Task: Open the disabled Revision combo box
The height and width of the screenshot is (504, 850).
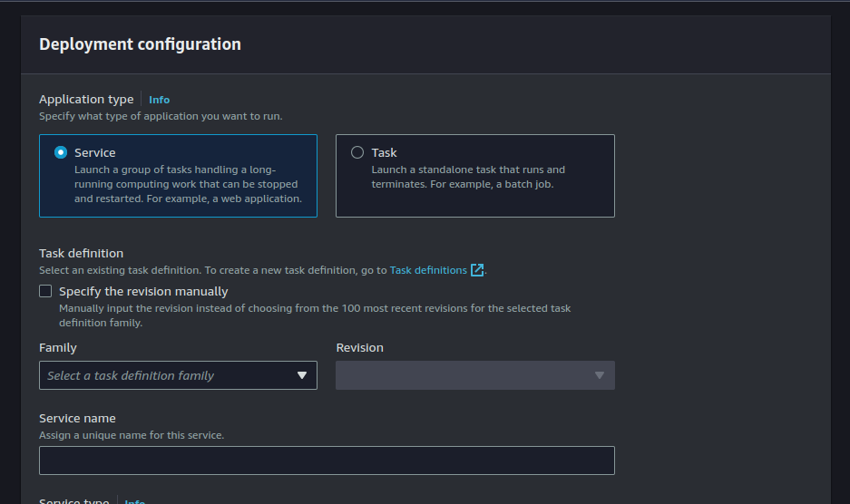Action: pyautogui.click(x=465, y=375)
